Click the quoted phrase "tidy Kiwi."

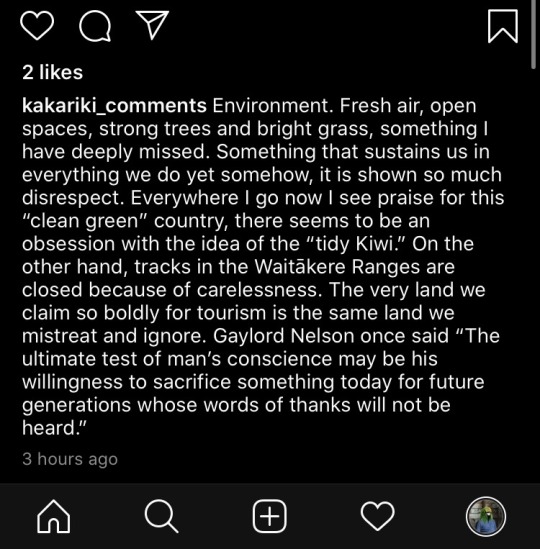click(356, 244)
